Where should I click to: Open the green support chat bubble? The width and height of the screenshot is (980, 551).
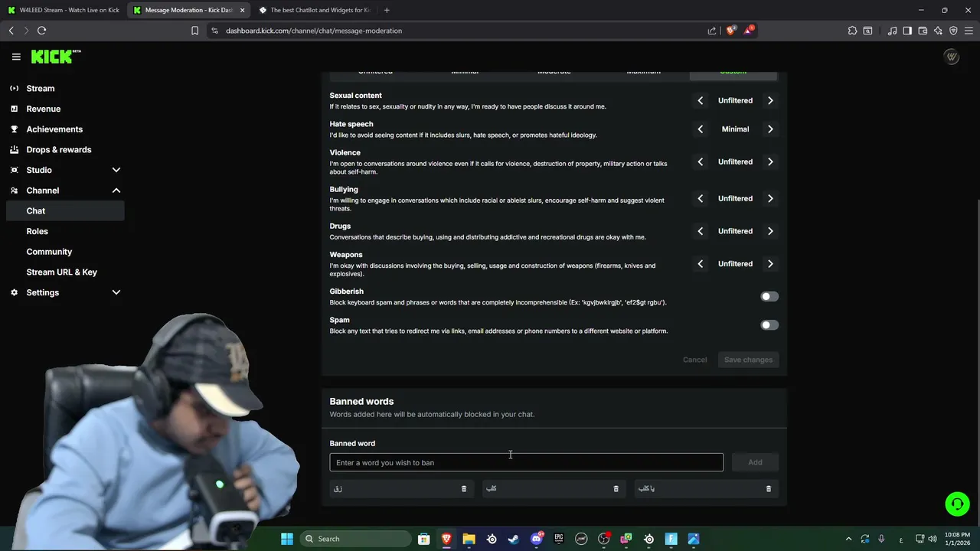tap(957, 504)
